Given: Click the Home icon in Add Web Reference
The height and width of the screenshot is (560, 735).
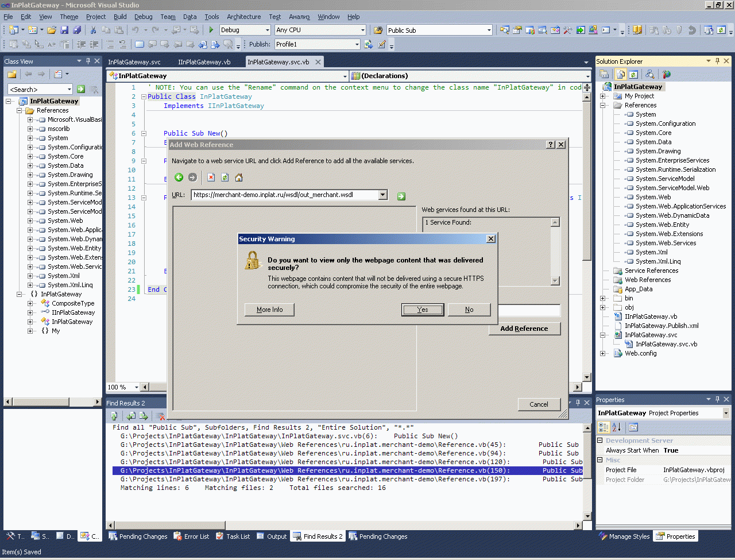Looking at the screenshot, I should click(239, 177).
